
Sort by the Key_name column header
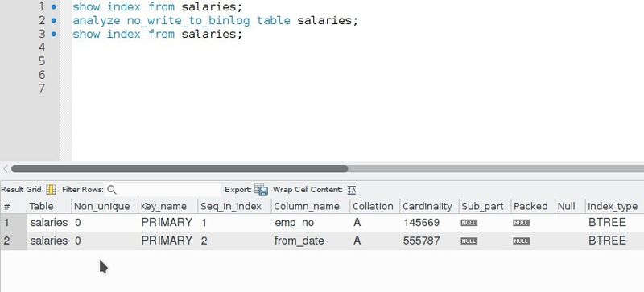click(167, 206)
